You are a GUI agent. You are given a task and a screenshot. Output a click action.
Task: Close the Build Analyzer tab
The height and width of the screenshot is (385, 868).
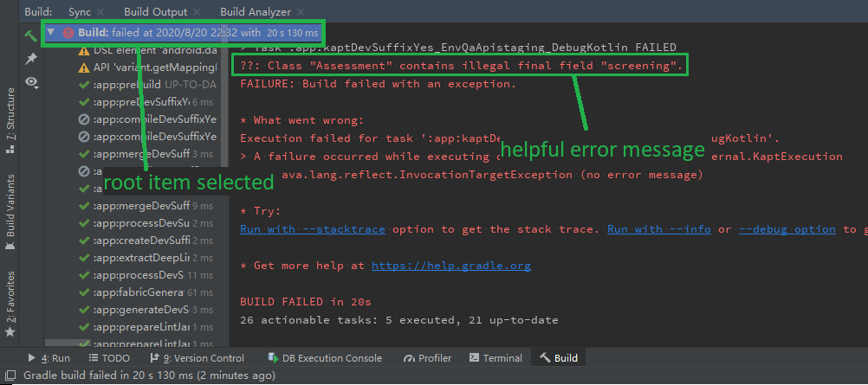pos(300,11)
